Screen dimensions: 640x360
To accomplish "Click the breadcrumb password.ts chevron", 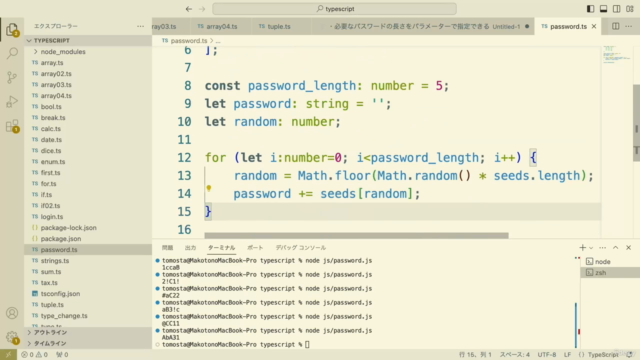I will (x=211, y=41).
